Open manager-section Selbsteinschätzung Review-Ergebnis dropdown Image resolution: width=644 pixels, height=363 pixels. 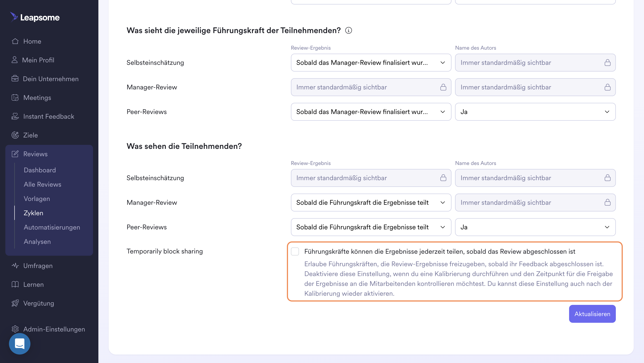tap(371, 62)
